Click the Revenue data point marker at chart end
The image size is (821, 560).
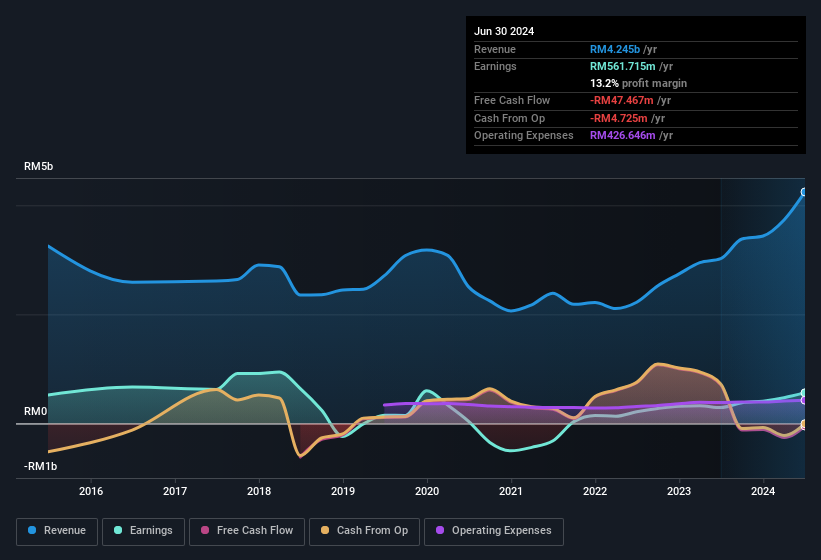(x=804, y=192)
